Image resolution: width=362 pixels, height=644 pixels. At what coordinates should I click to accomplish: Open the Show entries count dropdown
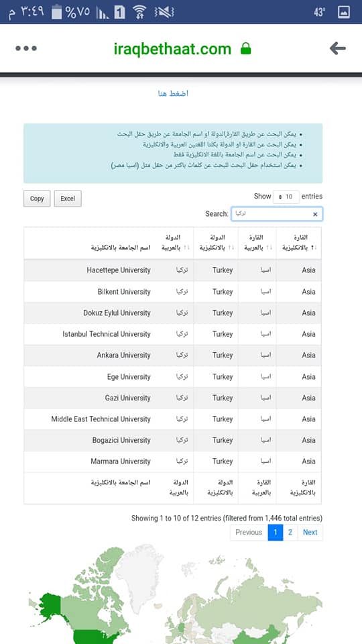click(286, 197)
